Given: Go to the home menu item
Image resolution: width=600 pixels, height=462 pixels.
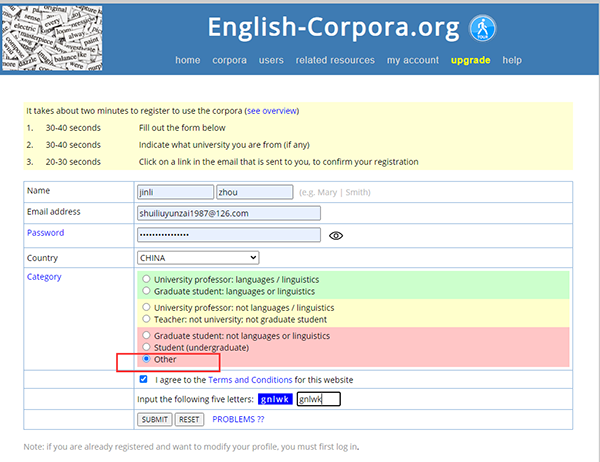Looking at the screenshot, I should (x=187, y=60).
